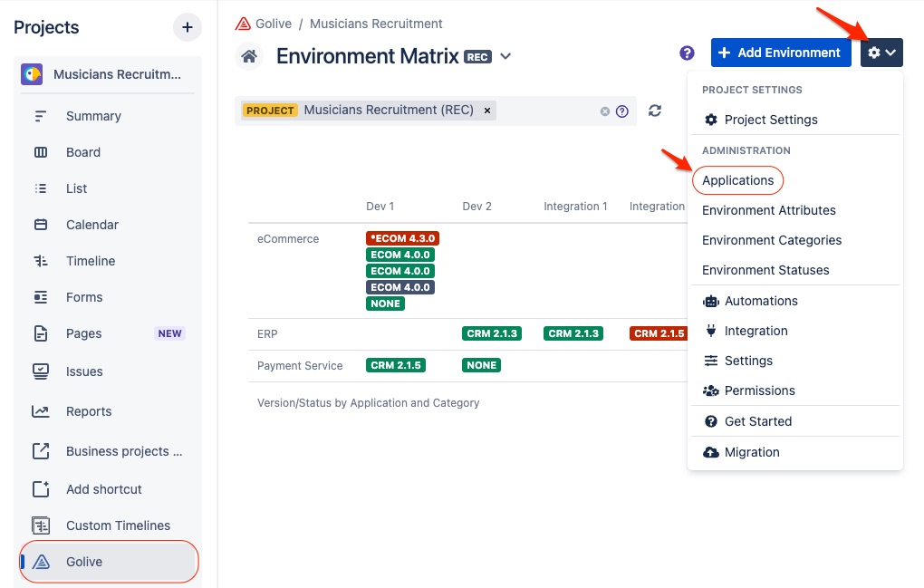Refresh the environment matrix view
Viewport: 924px width, 588px height.
coord(655,111)
